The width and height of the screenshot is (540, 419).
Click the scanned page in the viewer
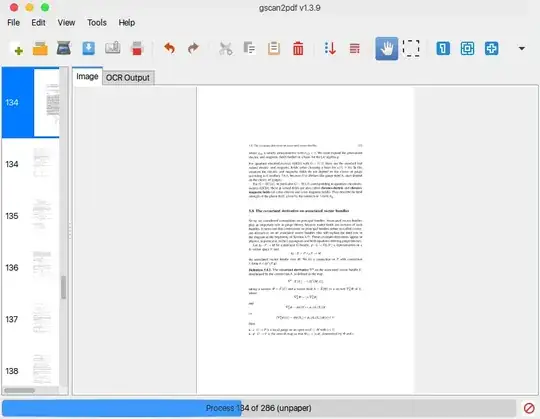click(x=305, y=240)
